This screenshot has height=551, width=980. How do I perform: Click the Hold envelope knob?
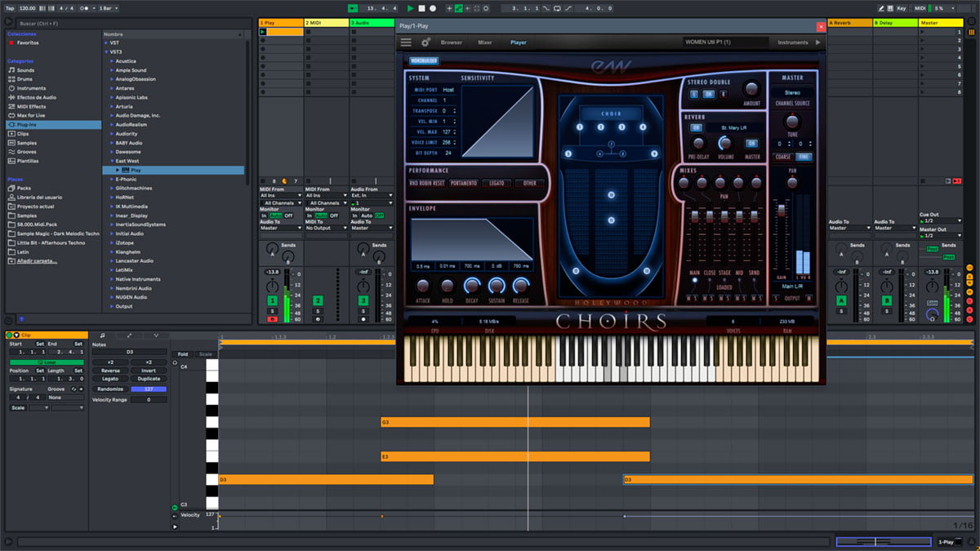[448, 286]
